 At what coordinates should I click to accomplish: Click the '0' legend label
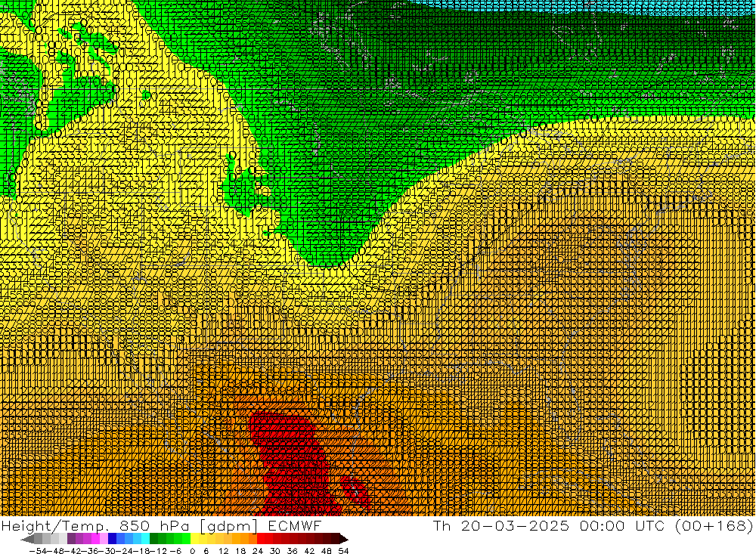pos(192,551)
